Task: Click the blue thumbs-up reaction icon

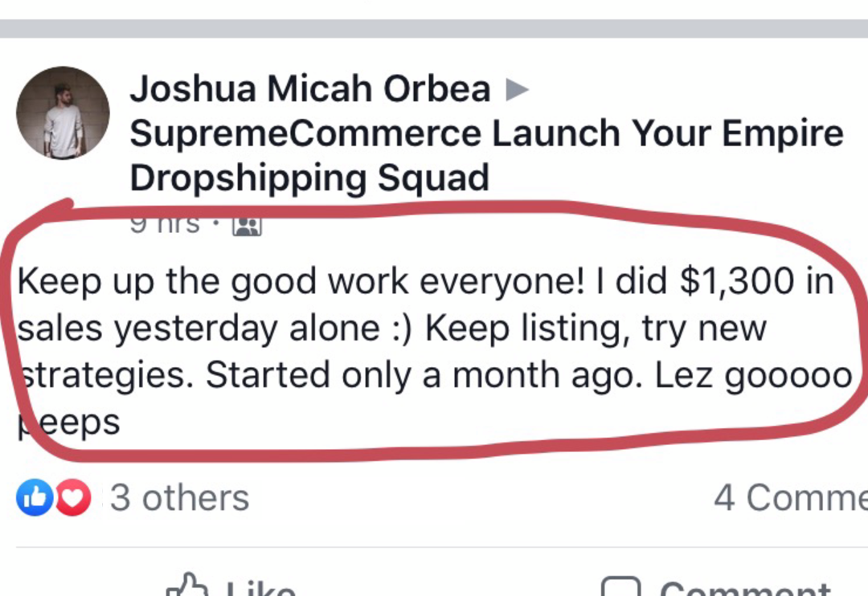Action: [33, 498]
